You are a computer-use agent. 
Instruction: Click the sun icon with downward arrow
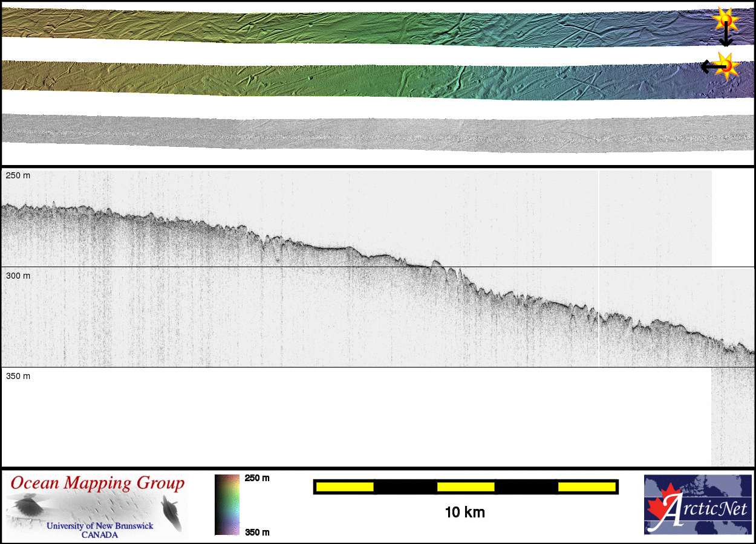(x=725, y=20)
